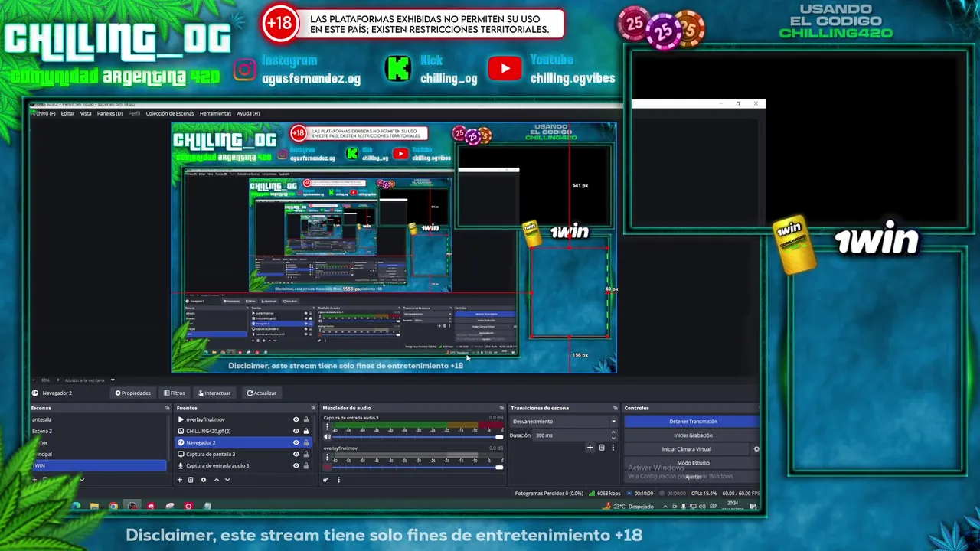The image size is (980, 551).
Task: Open the Ayuda (H) menu
Action: tap(248, 113)
